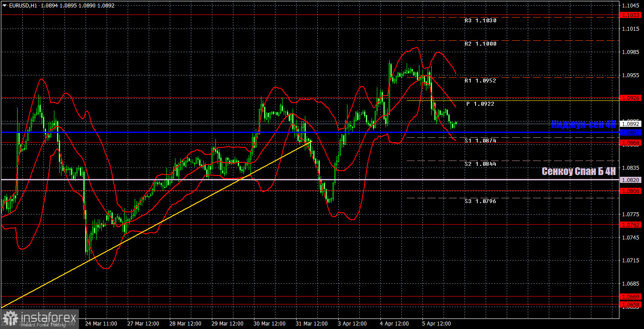Viewport: 644px width, 329px height.
Task: Click the 1.0685 price scale value
Action: [x=631, y=284]
